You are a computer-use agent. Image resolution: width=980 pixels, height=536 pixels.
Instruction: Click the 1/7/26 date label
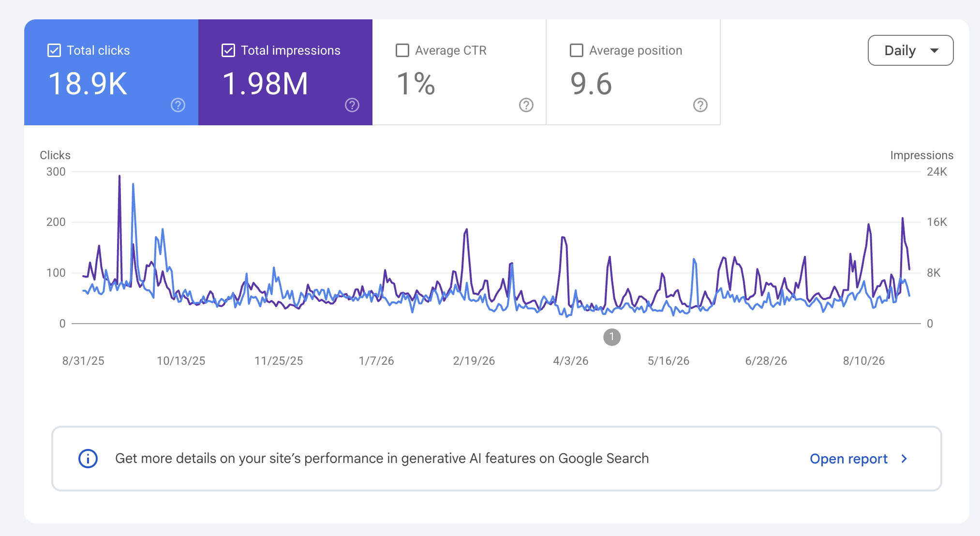376,361
